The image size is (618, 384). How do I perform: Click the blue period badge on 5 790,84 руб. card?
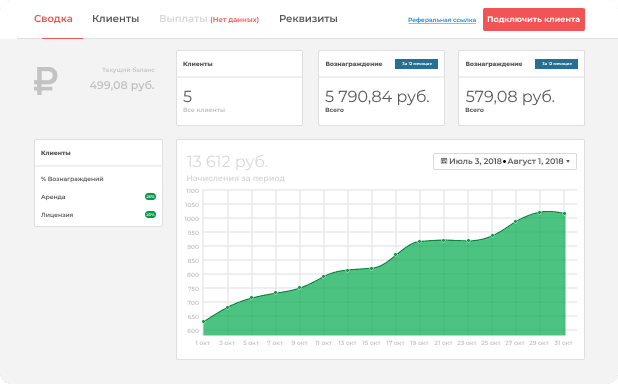(416, 64)
